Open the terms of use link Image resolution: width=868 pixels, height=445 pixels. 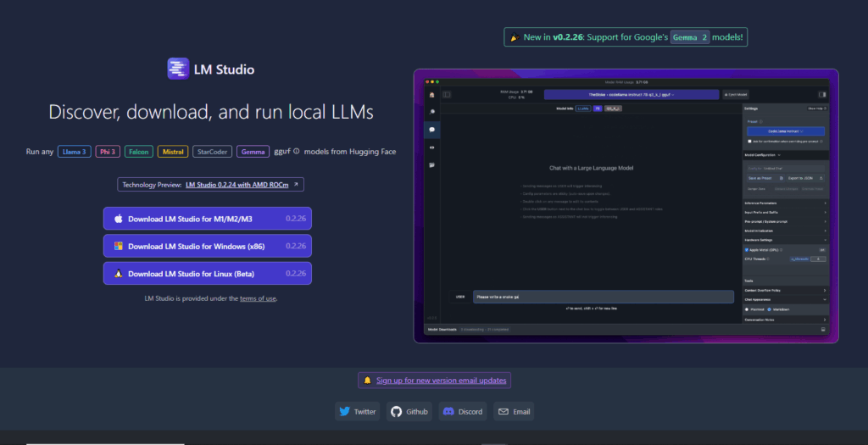(258, 298)
